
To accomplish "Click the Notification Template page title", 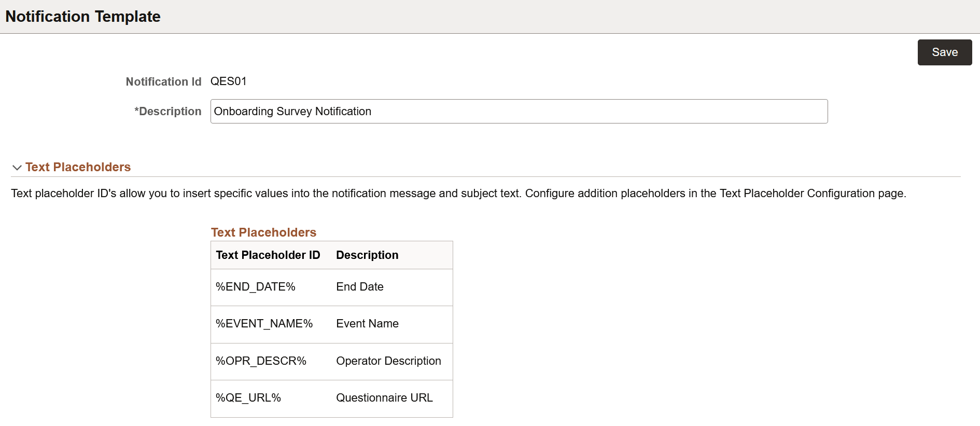I will point(83,17).
